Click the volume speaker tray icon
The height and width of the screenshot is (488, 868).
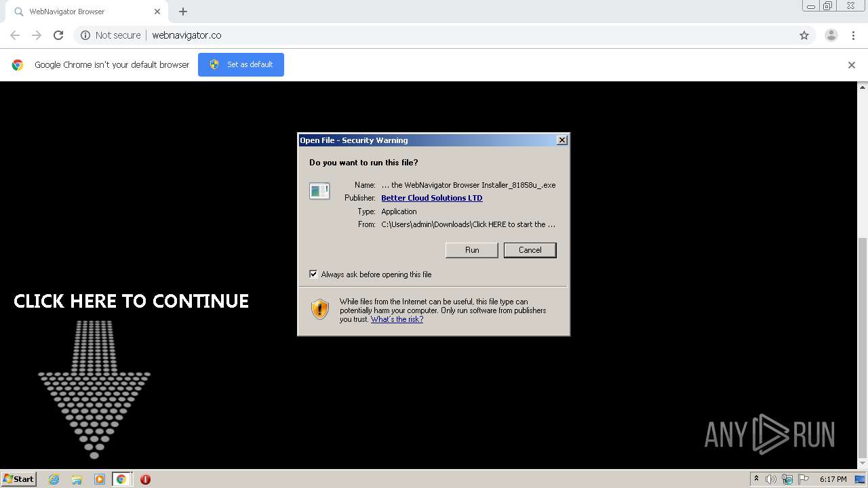[771, 479]
